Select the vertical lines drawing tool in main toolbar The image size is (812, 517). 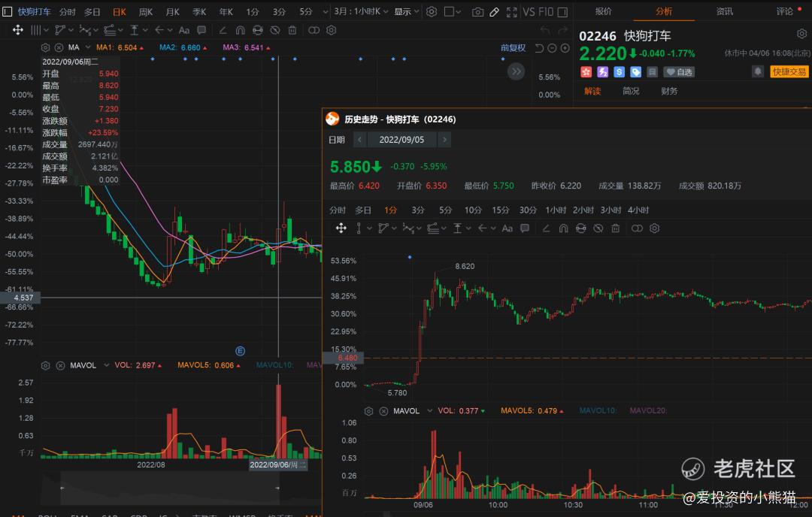click(36, 30)
